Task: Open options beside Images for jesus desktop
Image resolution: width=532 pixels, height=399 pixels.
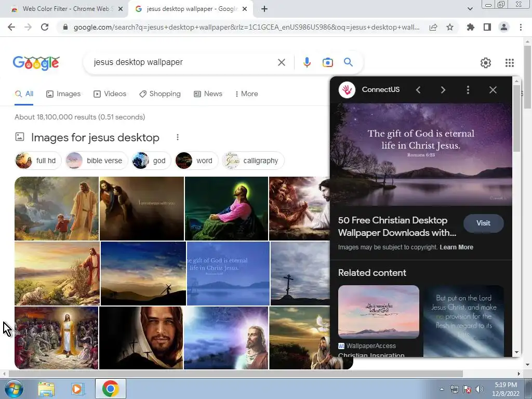Action: 178,137
